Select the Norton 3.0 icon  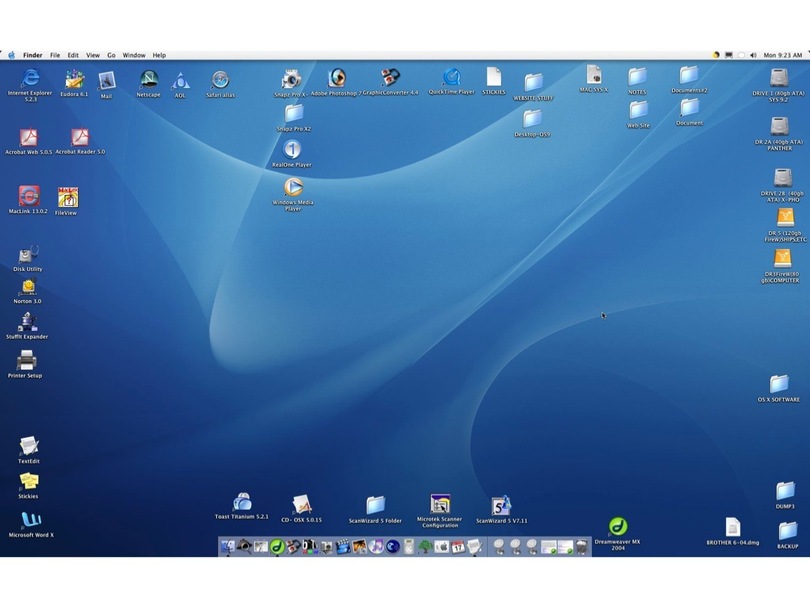tap(28, 288)
